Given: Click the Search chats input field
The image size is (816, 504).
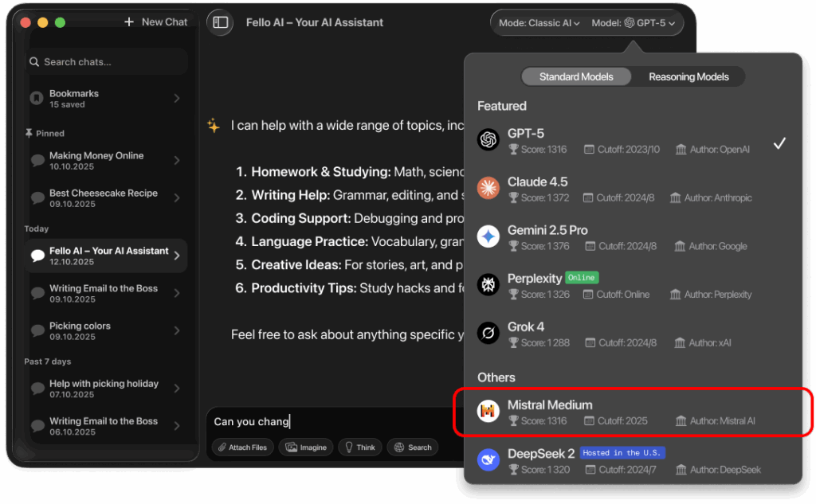Looking at the screenshot, I should point(106,62).
